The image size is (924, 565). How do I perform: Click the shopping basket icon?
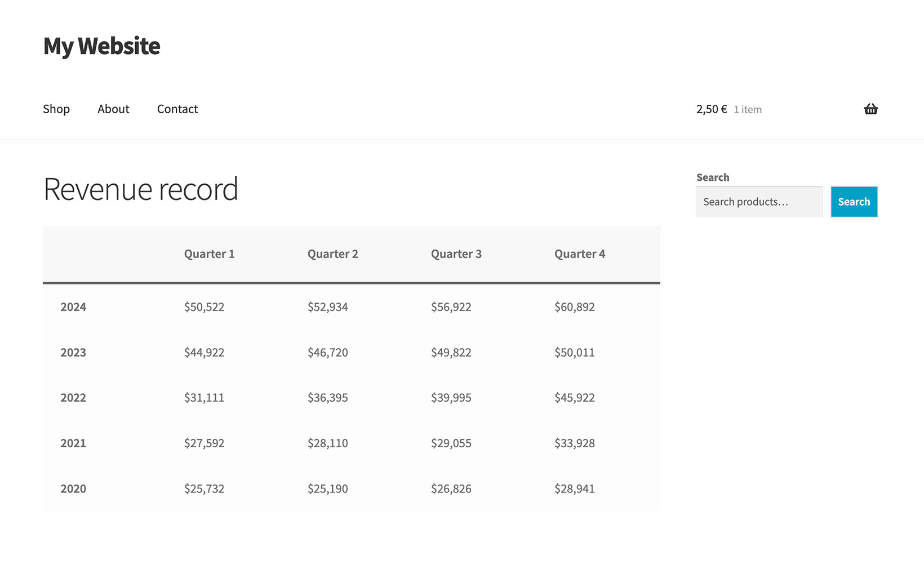click(870, 109)
